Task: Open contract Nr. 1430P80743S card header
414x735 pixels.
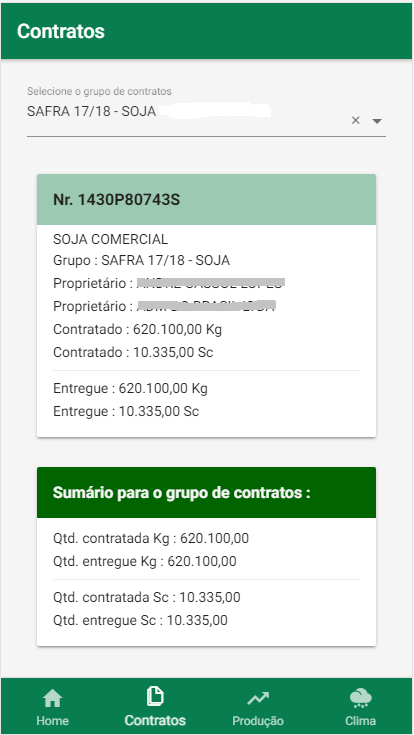Action: (x=206, y=200)
